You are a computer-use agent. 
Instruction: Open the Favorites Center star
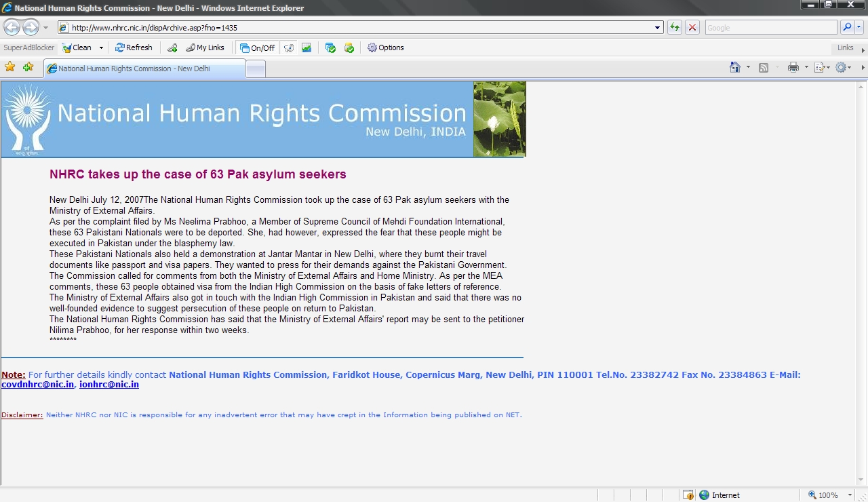click(10, 67)
